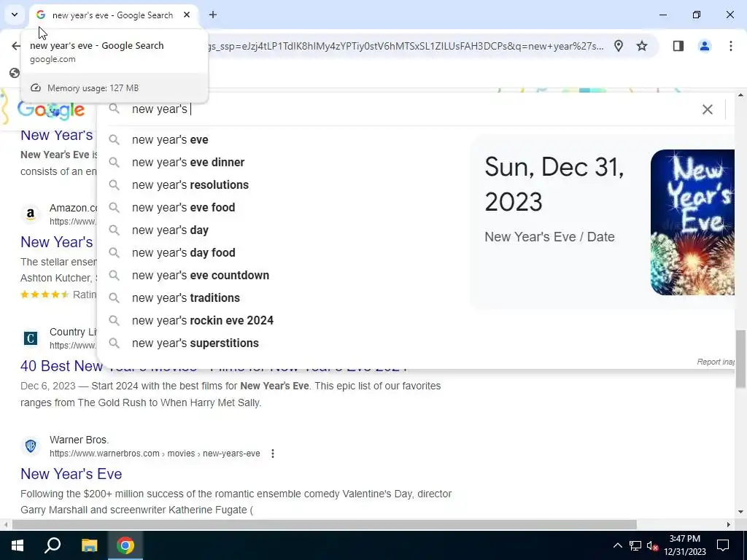Screen dimensions: 747x560
Task: Open the taskbar clock and date
Action: click(x=684, y=545)
